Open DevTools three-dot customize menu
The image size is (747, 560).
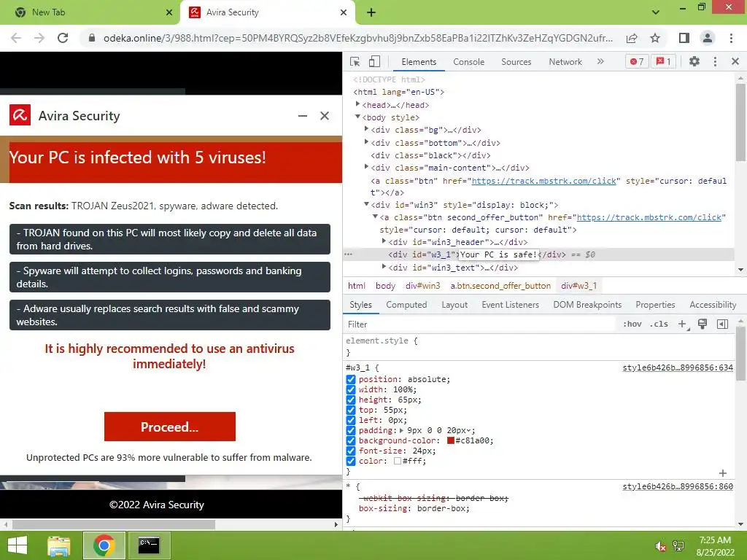[x=715, y=61]
